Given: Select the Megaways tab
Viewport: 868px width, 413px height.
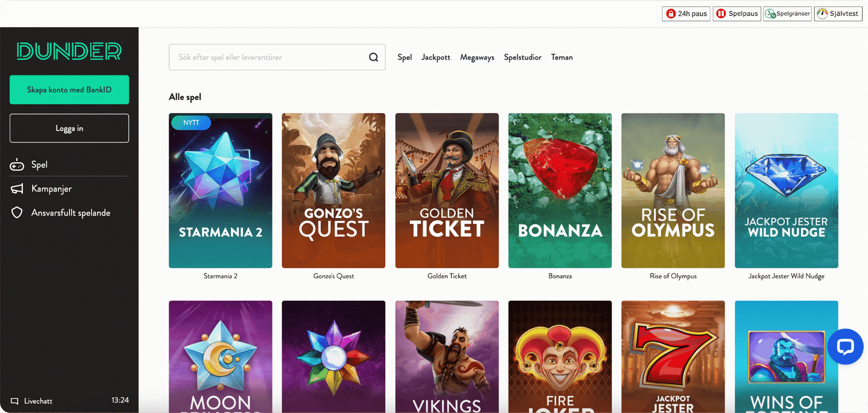Looking at the screenshot, I should click(x=477, y=57).
